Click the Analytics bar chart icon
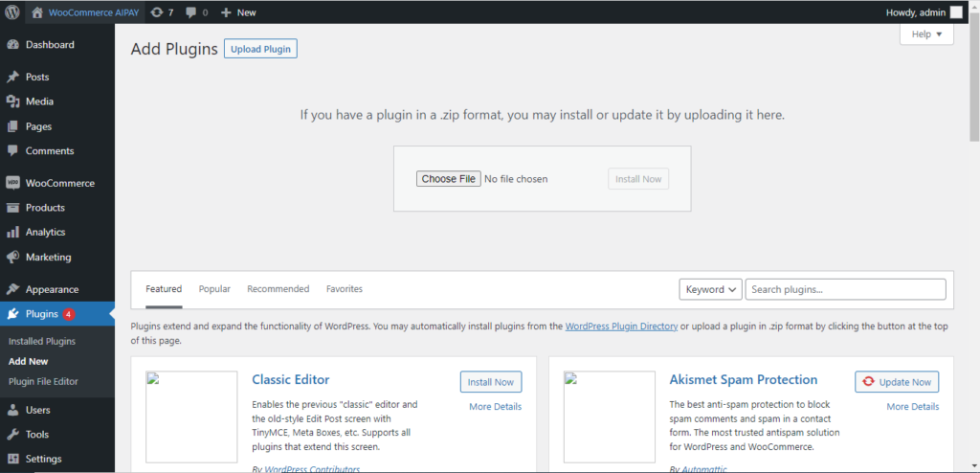The image size is (980, 473). pos(11,232)
